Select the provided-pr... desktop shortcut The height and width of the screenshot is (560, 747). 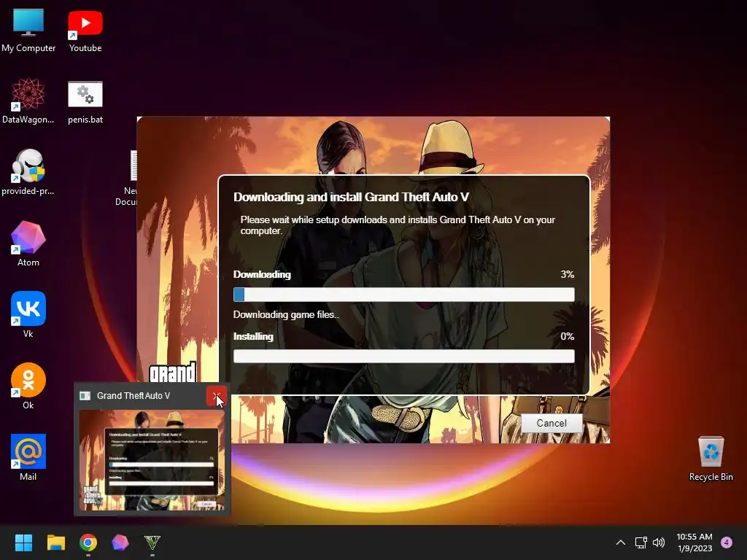[x=28, y=172]
